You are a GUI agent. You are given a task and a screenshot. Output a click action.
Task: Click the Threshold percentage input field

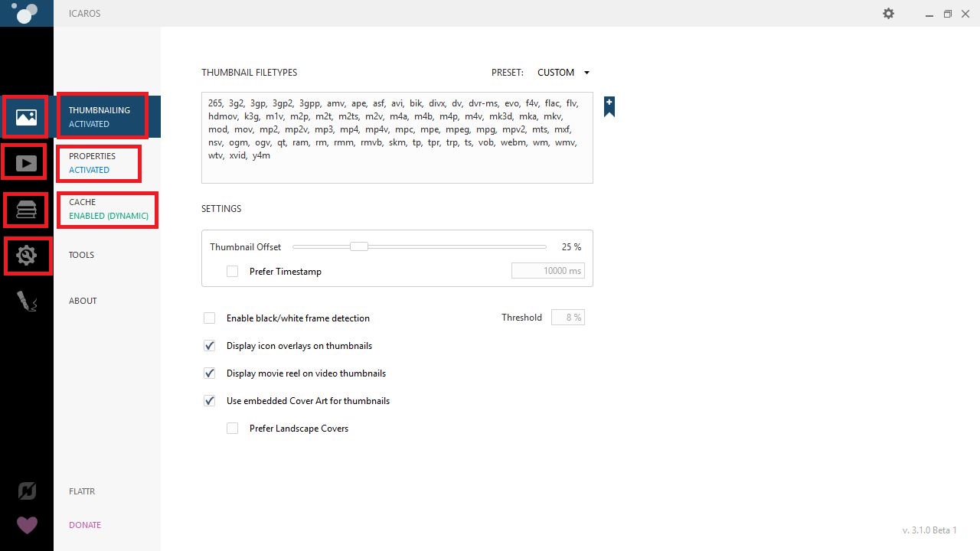click(568, 317)
